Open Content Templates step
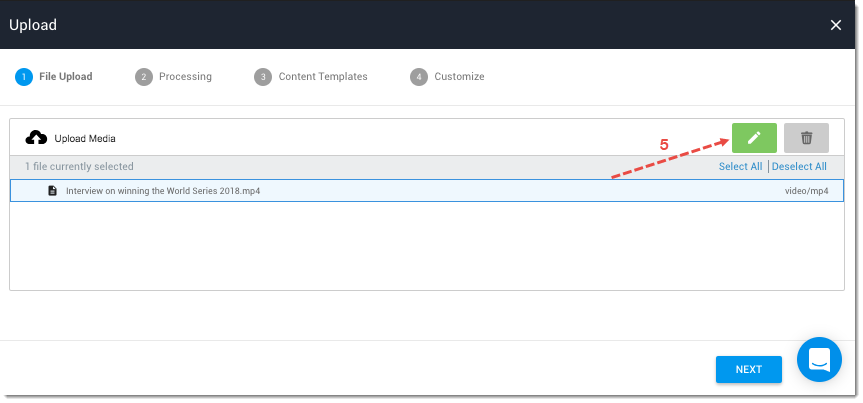 point(322,77)
